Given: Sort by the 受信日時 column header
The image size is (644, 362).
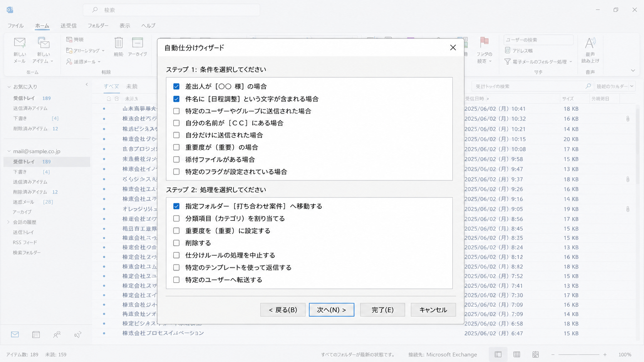Looking at the screenshot, I should 475,98.
